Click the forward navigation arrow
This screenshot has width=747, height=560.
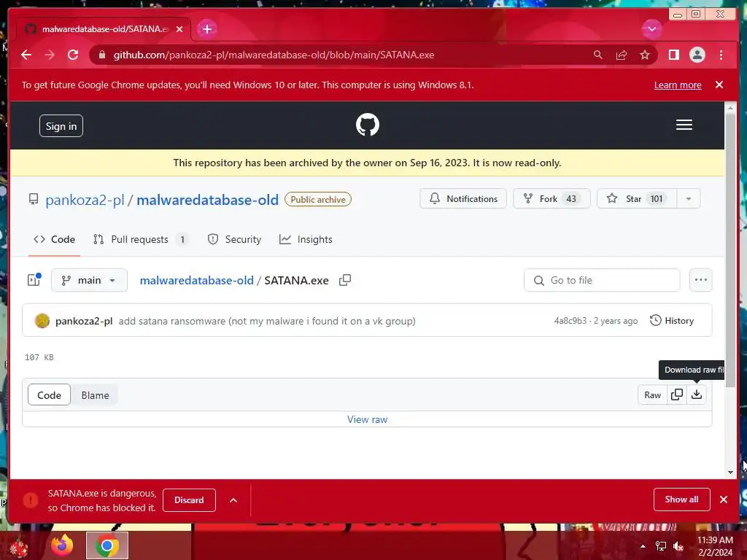[50, 55]
